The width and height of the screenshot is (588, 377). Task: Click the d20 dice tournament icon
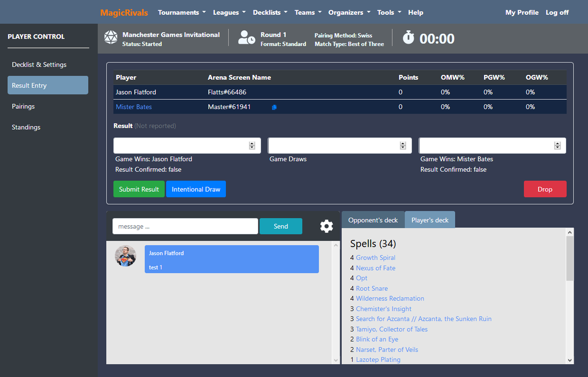[x=111, y=38]
